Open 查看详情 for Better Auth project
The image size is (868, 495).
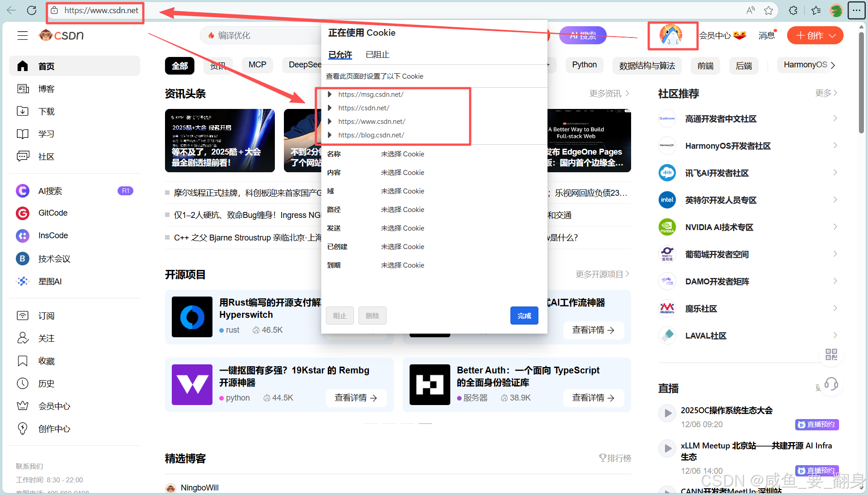click(593, 398)
